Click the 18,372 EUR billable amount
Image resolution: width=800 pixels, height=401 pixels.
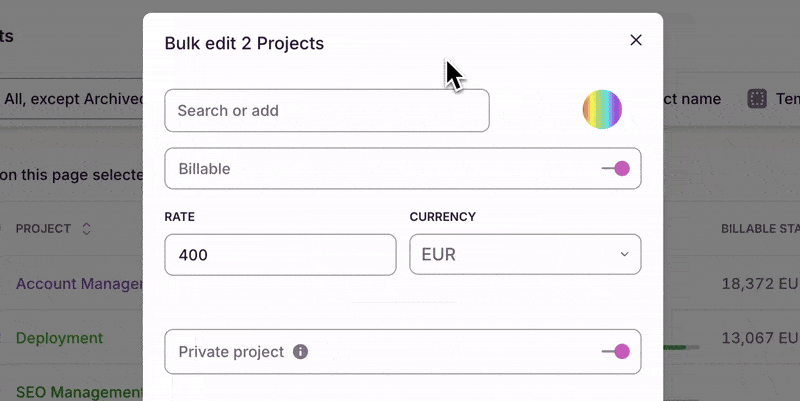click(x=760, y=284)
